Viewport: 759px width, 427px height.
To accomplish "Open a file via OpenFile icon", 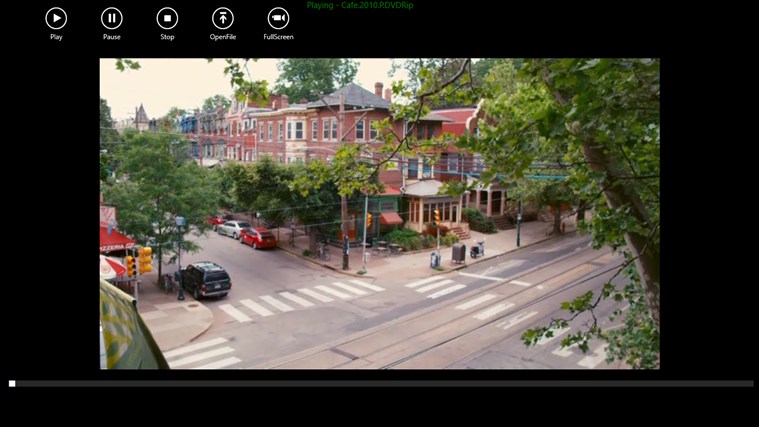I will coord(223,18).
